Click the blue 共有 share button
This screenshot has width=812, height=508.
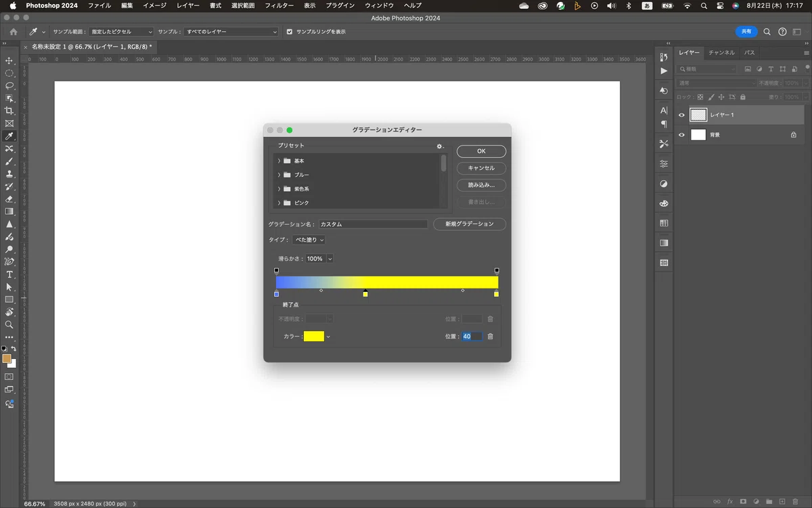[x=746, y=31]
